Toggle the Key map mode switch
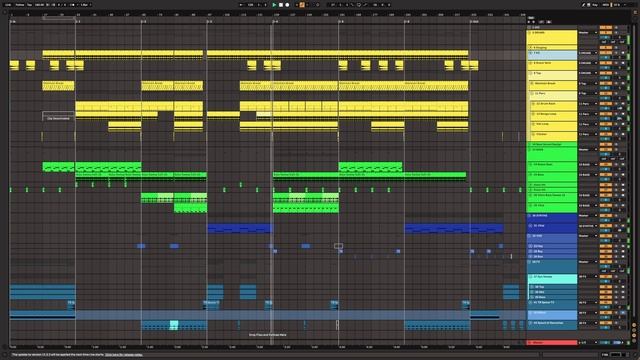This screenshot has height=360, width=640. (x=595, y=5)
